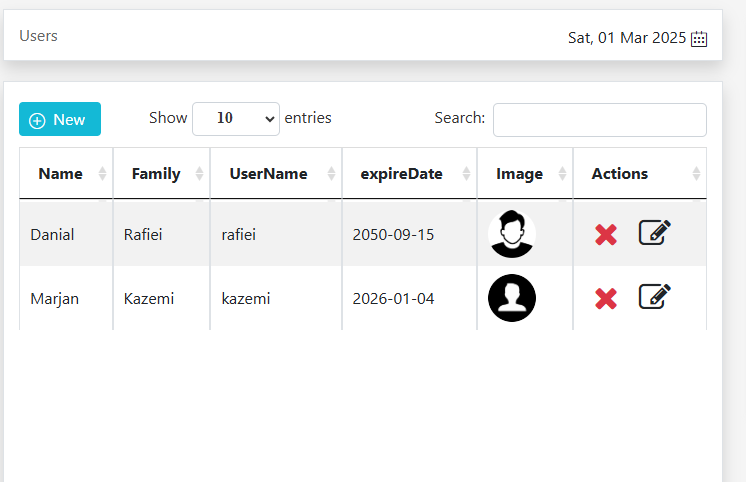Sort by the Image column header
Image resolution: width=746 pixels, height=482 pixels.
[519, 174]
